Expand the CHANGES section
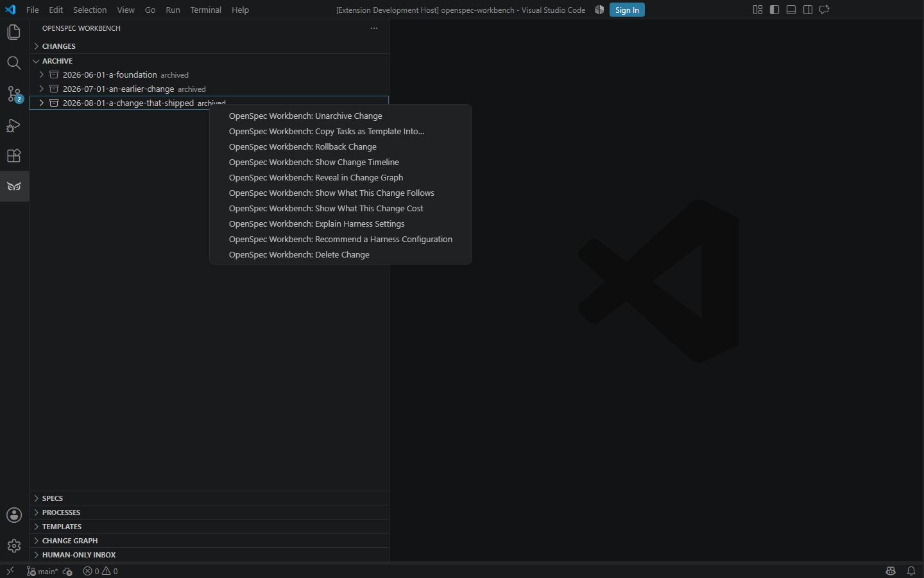The image size is (924, 578). [x=209, y=46]
